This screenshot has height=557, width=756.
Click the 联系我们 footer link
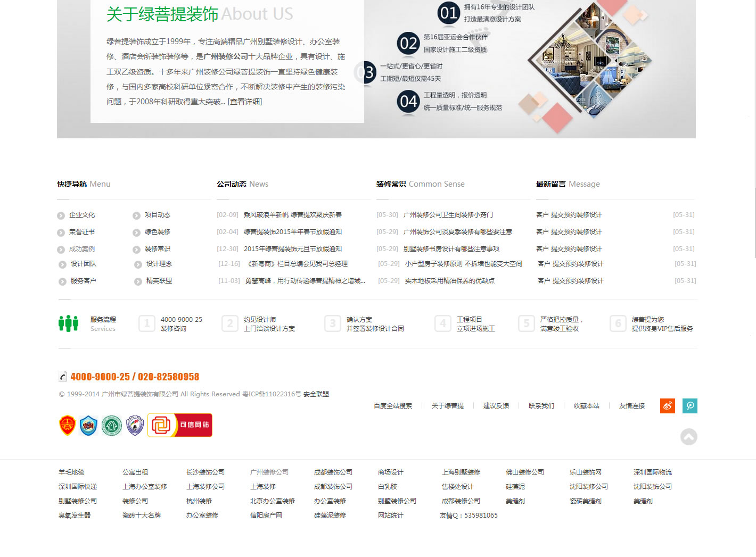[x=541, y=406]
